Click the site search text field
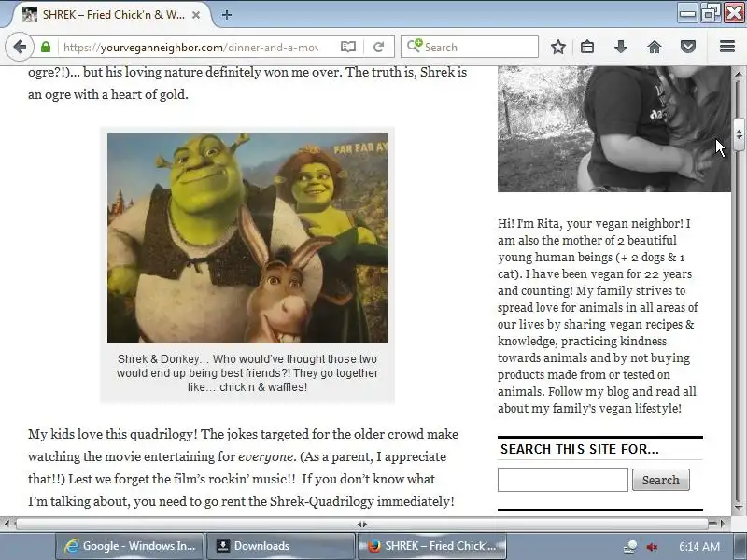 563,480
